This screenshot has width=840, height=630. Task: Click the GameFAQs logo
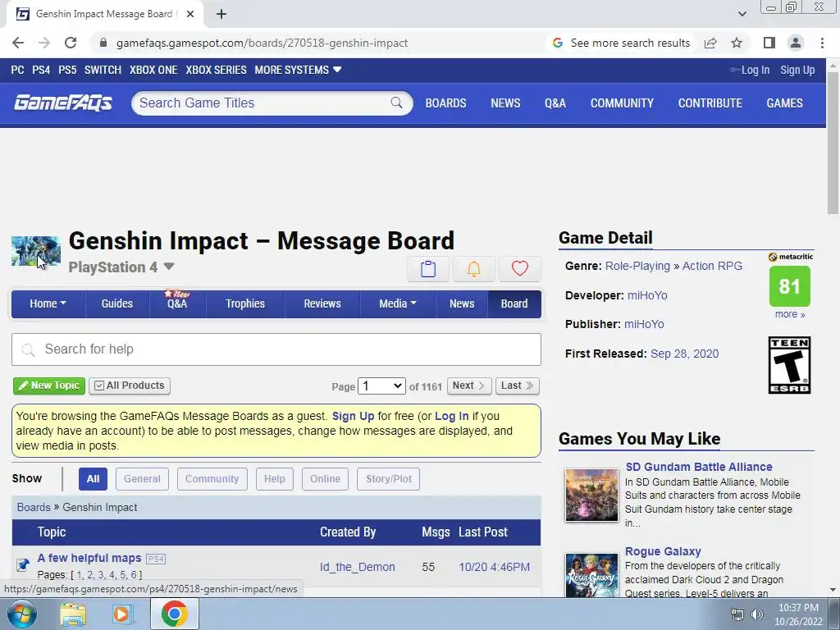63,103
